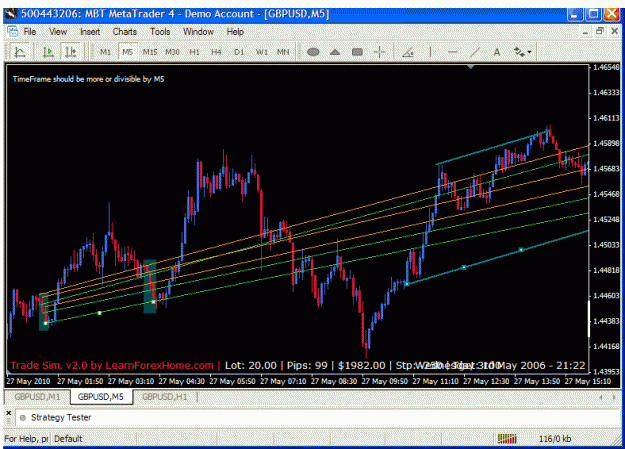625x449 pixels.
Task: Click the 1.46548 price scale label
Action: pyautogui.click(x=607, y=67)
